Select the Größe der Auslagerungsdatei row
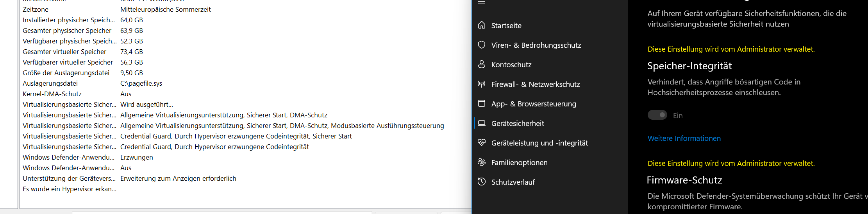Screen dimensions: 868x214 (66, 73)
